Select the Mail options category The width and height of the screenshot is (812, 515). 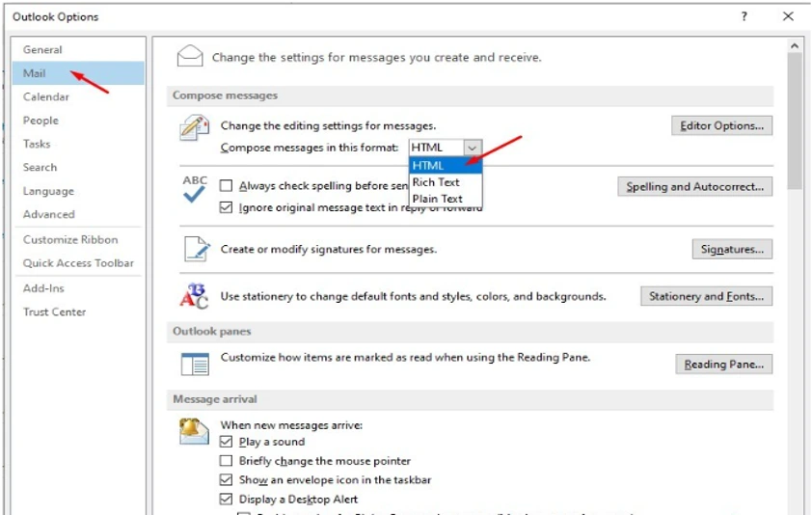pos(78,73)
